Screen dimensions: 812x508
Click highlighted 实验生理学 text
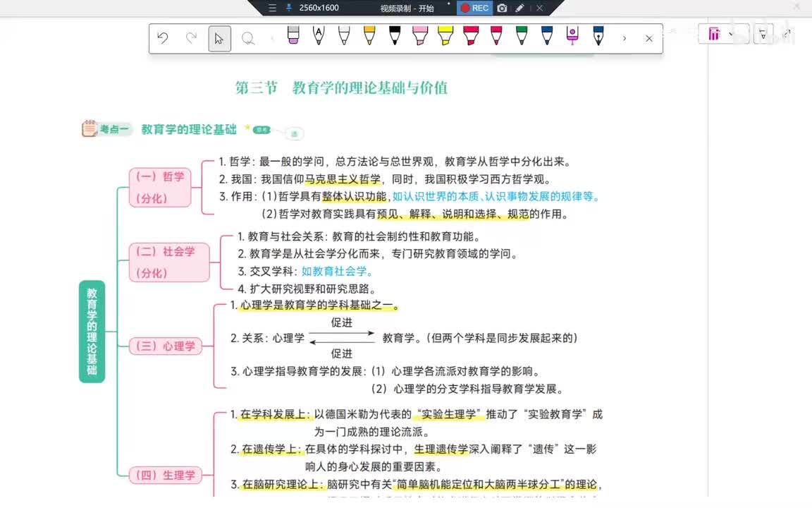coord(448,414)
